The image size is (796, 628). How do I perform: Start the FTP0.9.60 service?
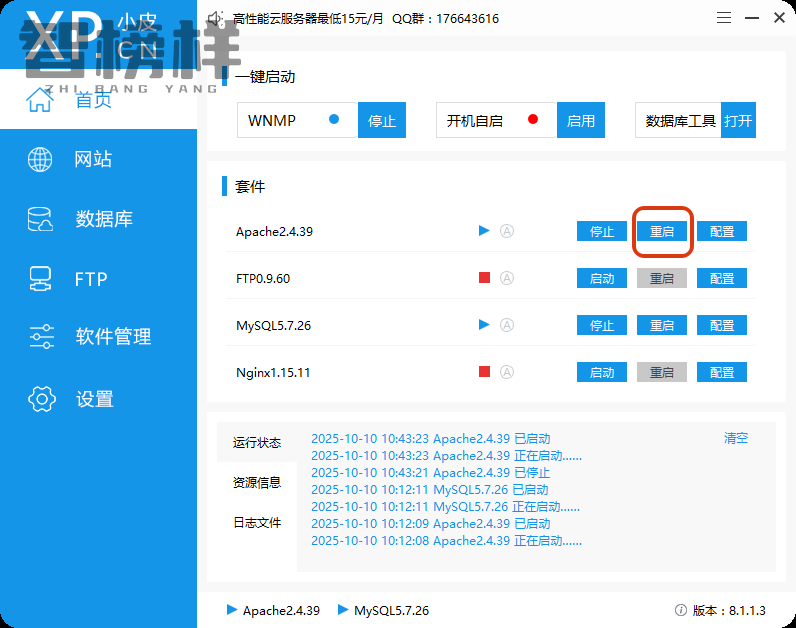coord(602,278)
